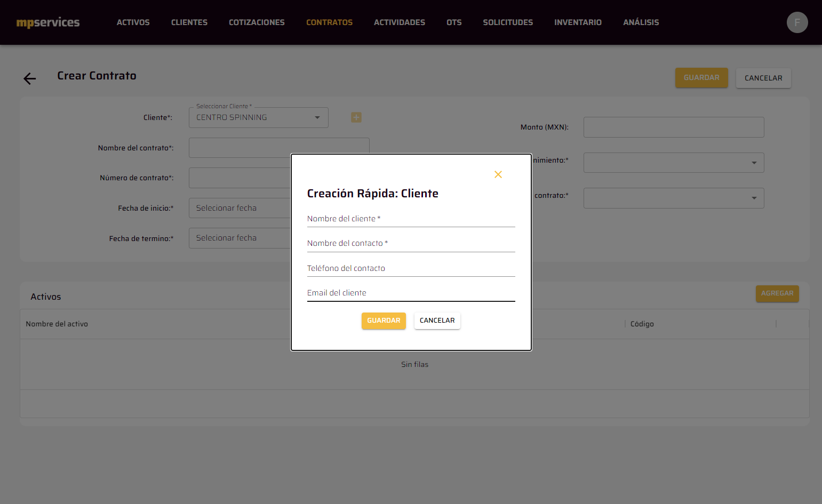Open the Fecha de inicio date picker

point(240,208)
